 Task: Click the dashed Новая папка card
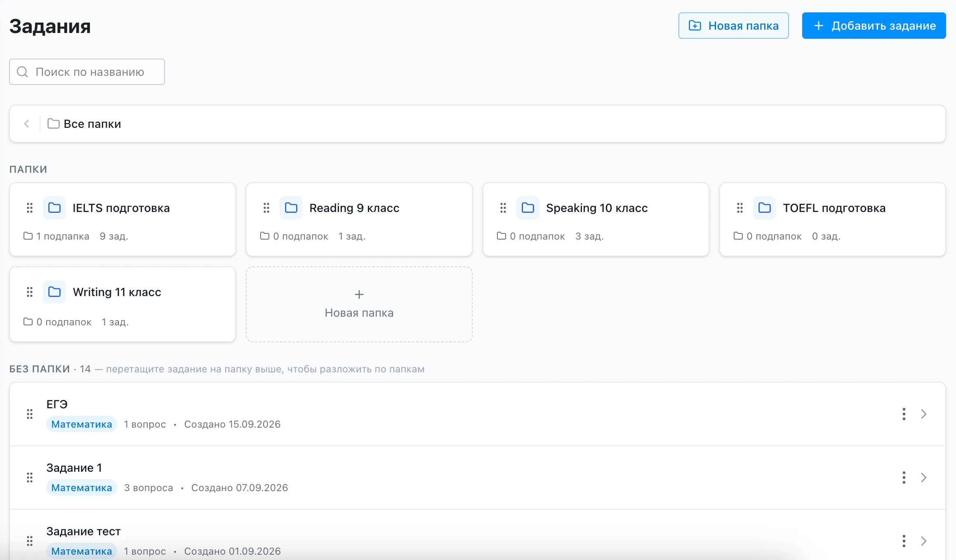(x=359, y=304)
